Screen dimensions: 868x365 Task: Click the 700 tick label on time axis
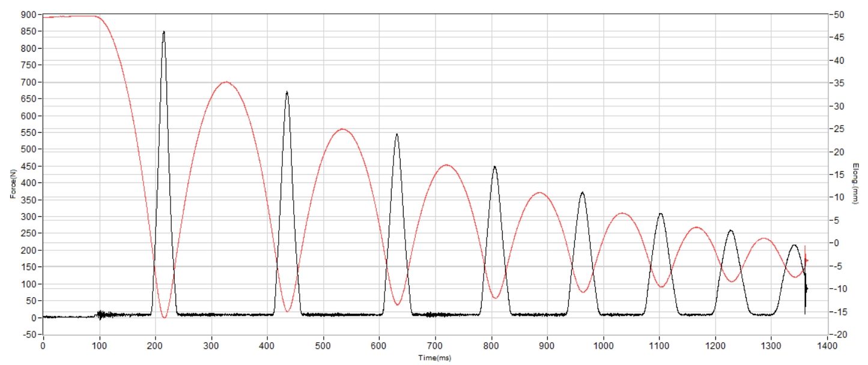[x=435, y=346]
